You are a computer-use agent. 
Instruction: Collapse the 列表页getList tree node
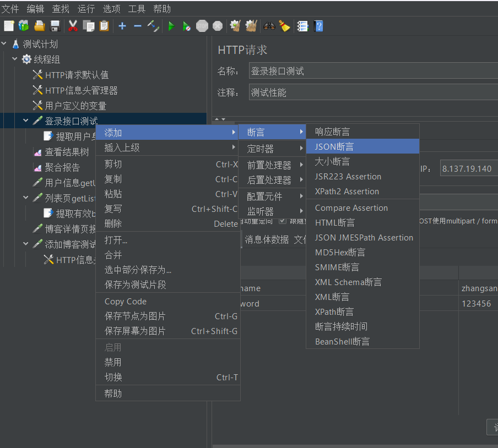26,198
